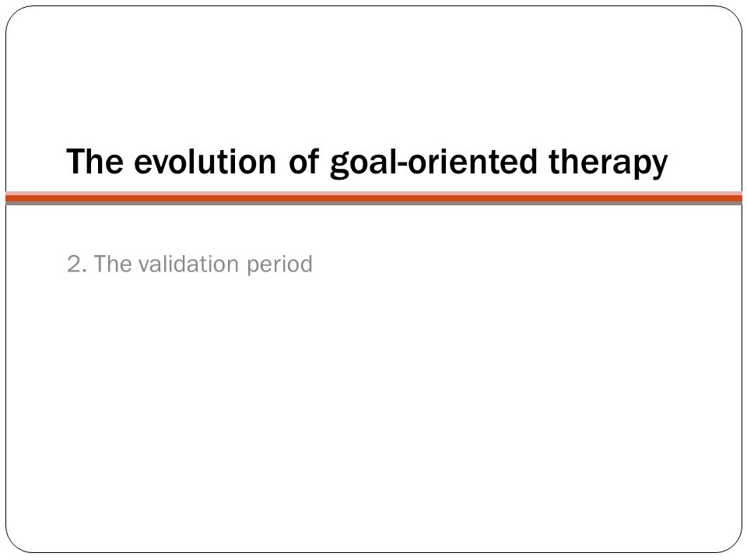The image size is (747, 560).
Task: Click the word "goal-oriented" in the heading
Action: pos(433,163)
